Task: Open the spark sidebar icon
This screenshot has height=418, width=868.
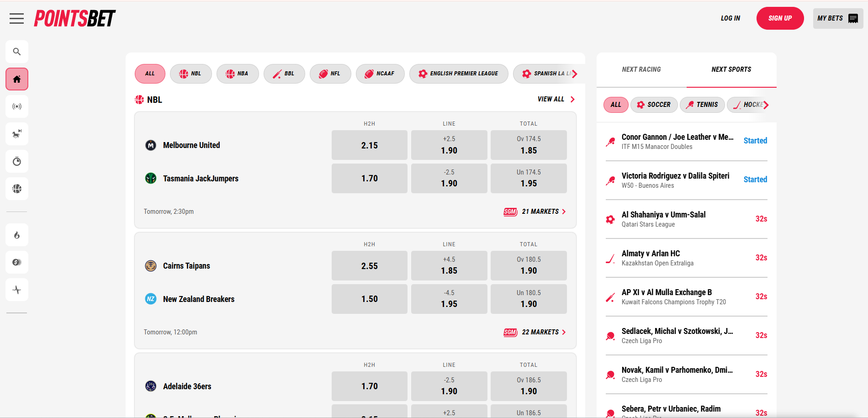Action: click(17, 290)
